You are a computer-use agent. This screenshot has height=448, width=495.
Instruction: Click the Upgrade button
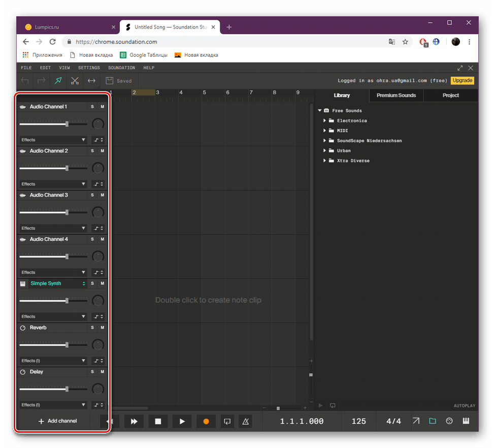463,80
